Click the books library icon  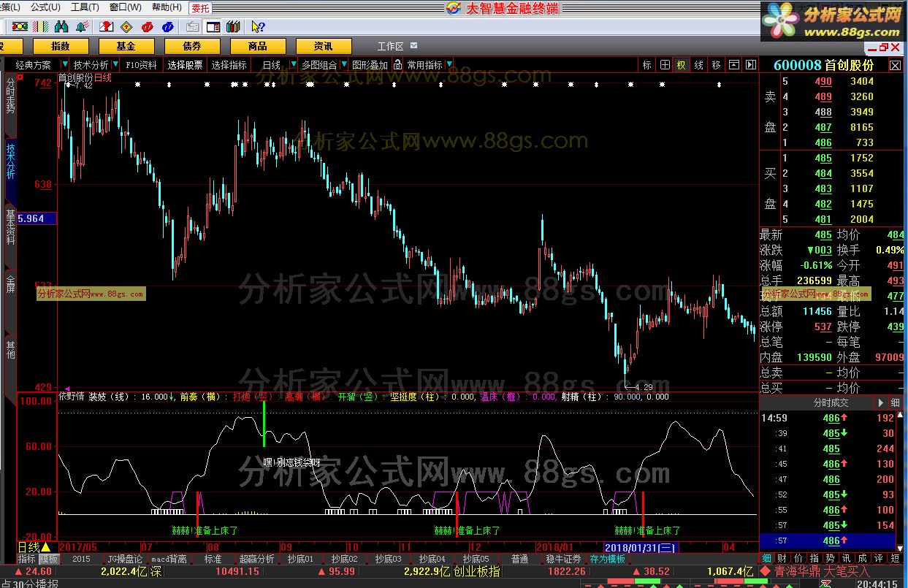click(233, 27)
